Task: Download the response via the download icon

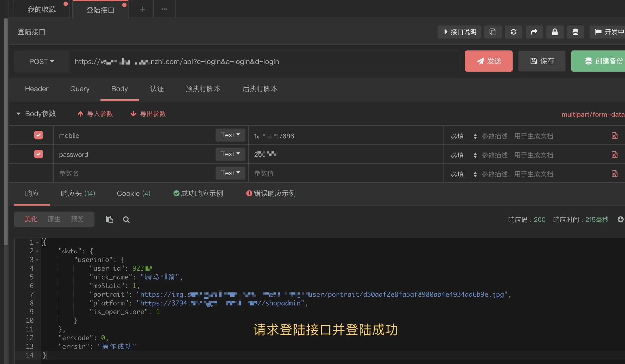Action: pyautogui.click(x=620, y=219)
